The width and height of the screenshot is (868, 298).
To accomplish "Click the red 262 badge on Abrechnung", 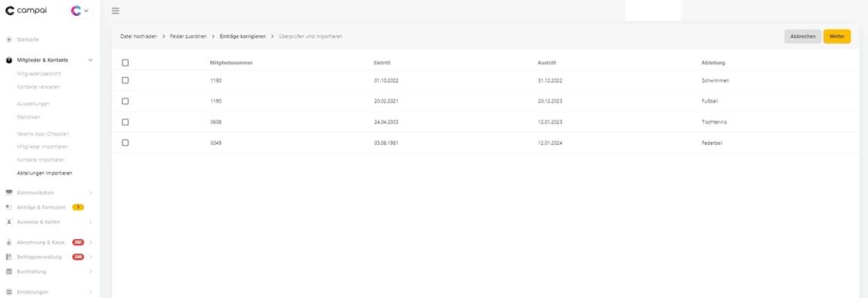I will point(78,243).
